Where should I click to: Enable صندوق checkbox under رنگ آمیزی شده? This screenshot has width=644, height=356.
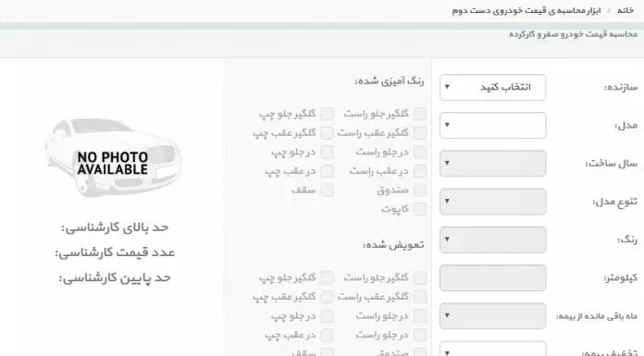tap(420, 190)
